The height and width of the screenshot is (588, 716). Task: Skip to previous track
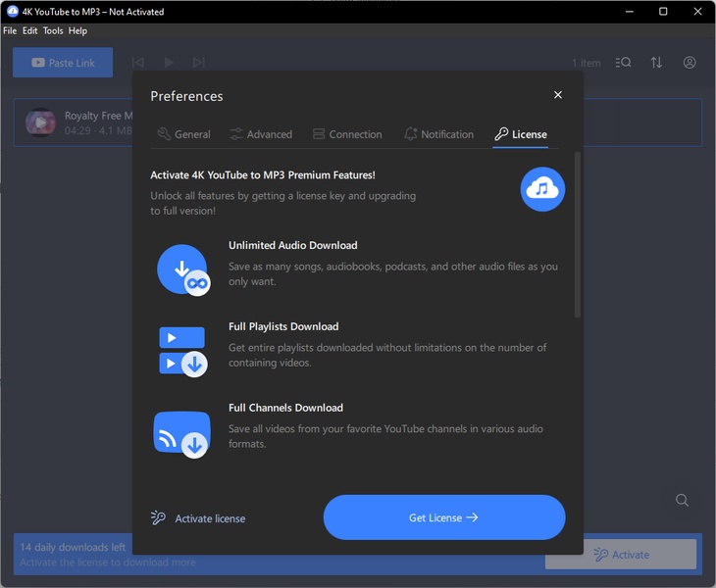tap(137, 62)
